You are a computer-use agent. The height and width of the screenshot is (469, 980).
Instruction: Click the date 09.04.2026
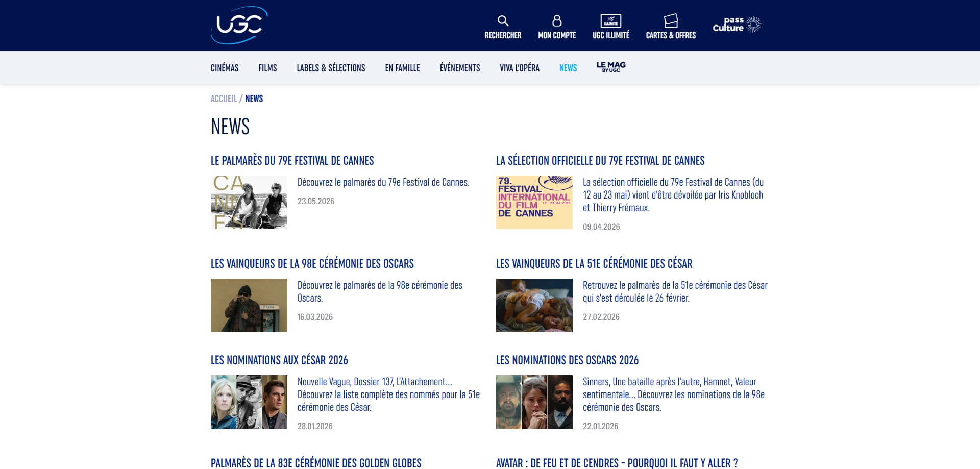[601, 227]
